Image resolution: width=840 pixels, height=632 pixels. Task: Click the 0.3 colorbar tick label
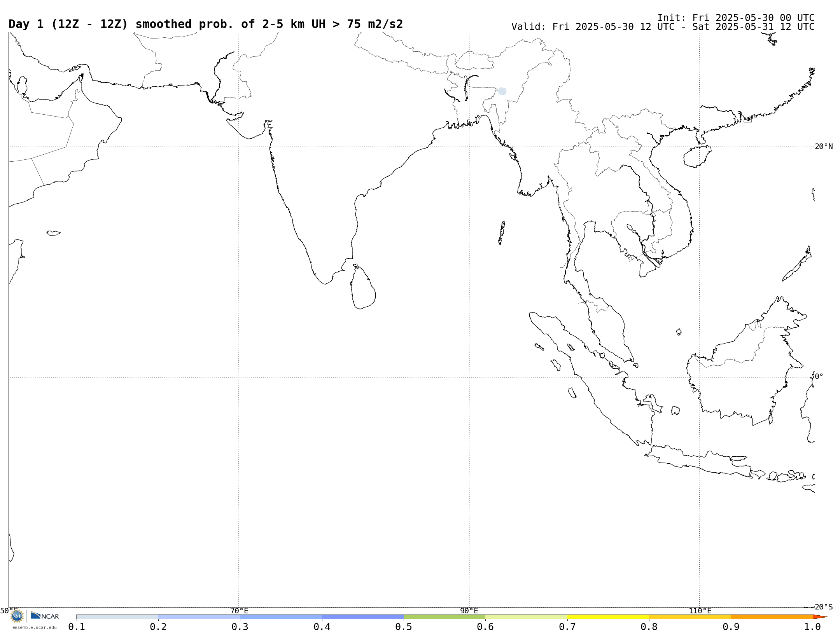(x=240, y=627)
